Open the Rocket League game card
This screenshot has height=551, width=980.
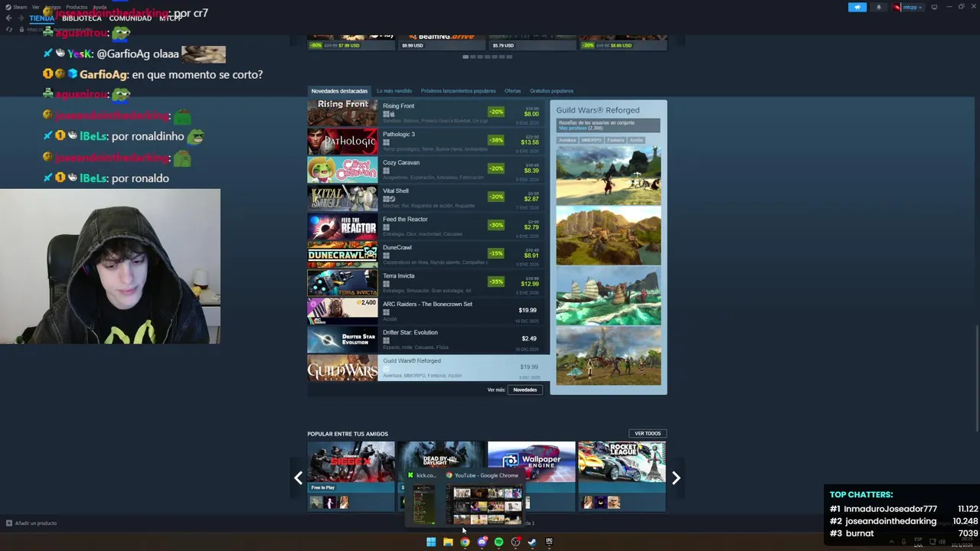pos(622,475)
